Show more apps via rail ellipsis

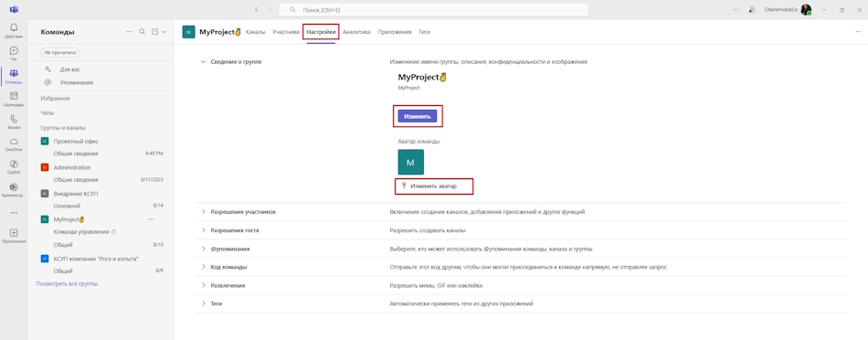[14, 213]
